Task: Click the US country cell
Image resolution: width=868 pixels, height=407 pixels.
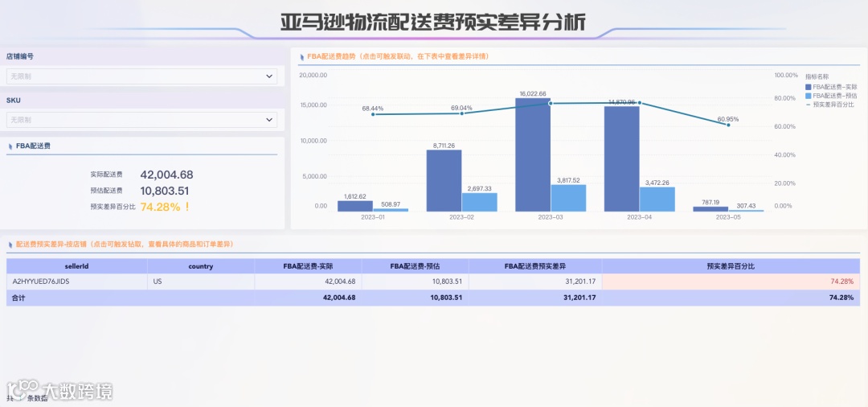Action: click(x=201, y=282)
